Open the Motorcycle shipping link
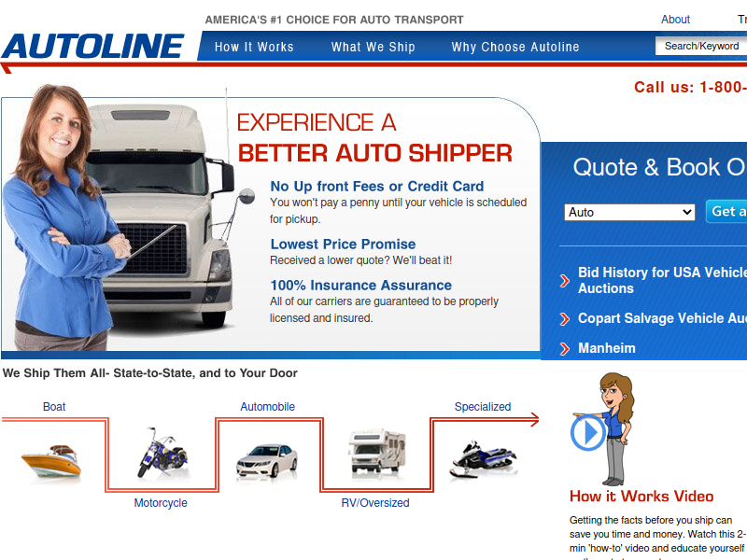This screenshot has width=747, height=560. [161, 503]
